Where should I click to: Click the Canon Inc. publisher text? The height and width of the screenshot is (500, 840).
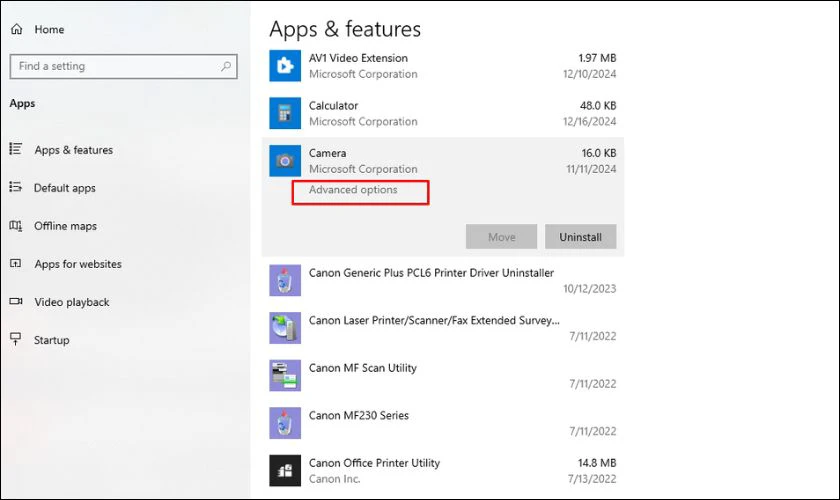[x=335, y=479]
